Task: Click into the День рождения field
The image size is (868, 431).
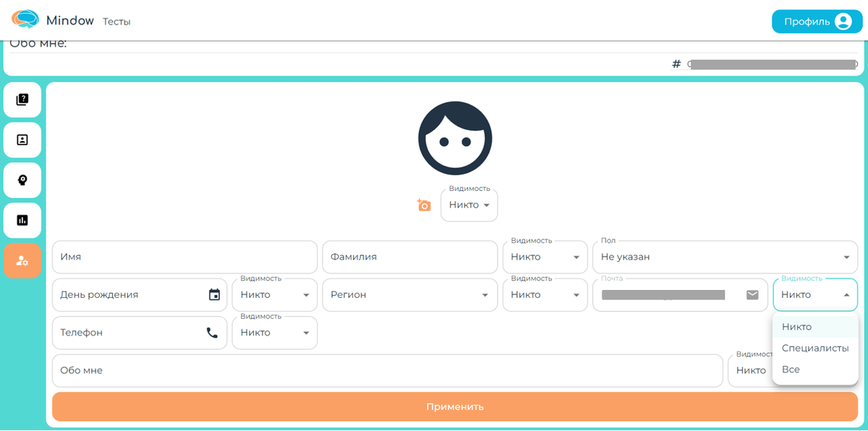Action: [x=140, y=295]
